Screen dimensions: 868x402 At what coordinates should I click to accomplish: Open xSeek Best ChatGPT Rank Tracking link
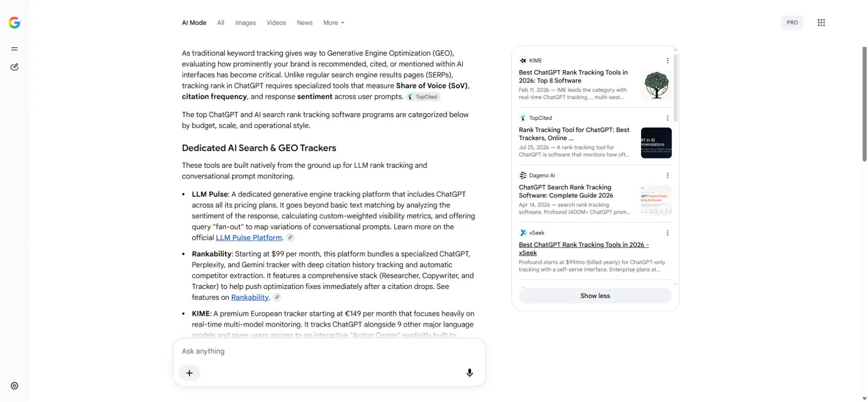[x=584, y=249]
